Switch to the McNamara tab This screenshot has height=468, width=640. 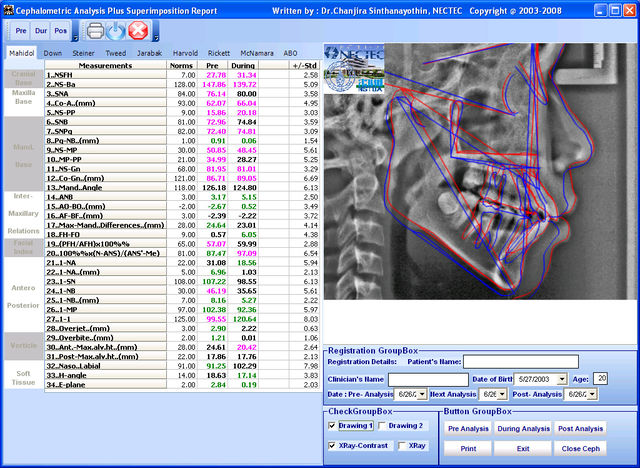[x=257, y=53]
